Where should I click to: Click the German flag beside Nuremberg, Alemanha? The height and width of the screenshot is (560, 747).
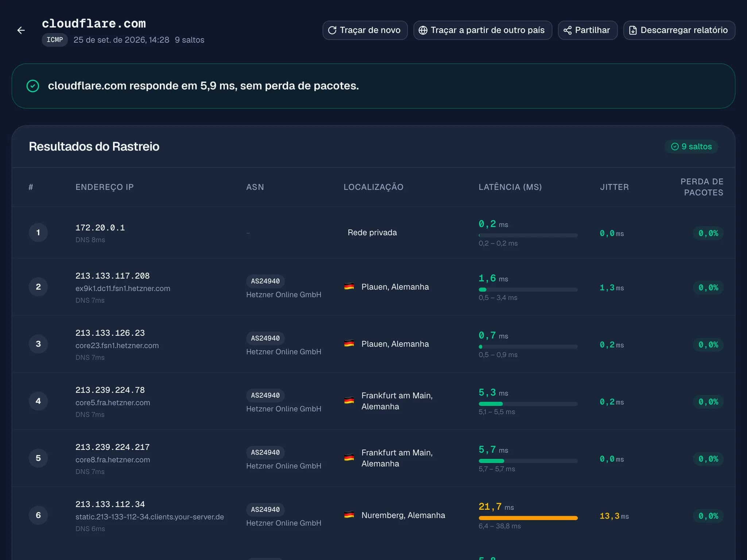coord(349,515)
